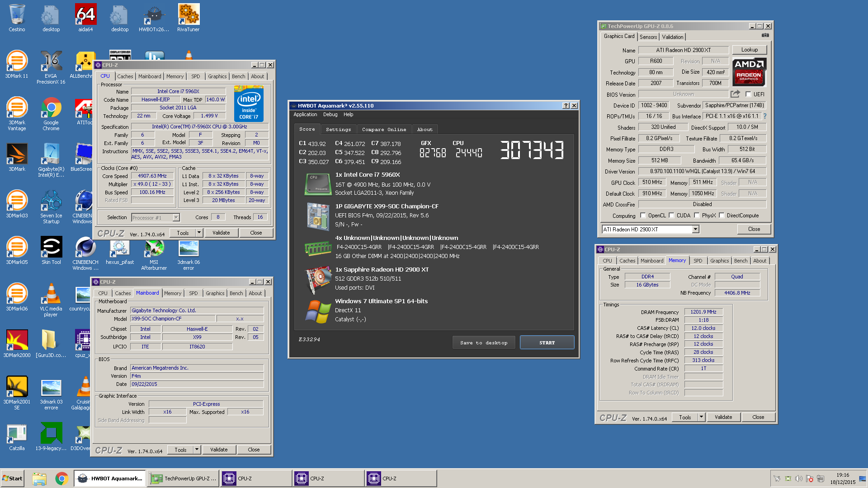Click the volume icon in system tray
This screenshot has height=488, width=868.
[798, 479]
